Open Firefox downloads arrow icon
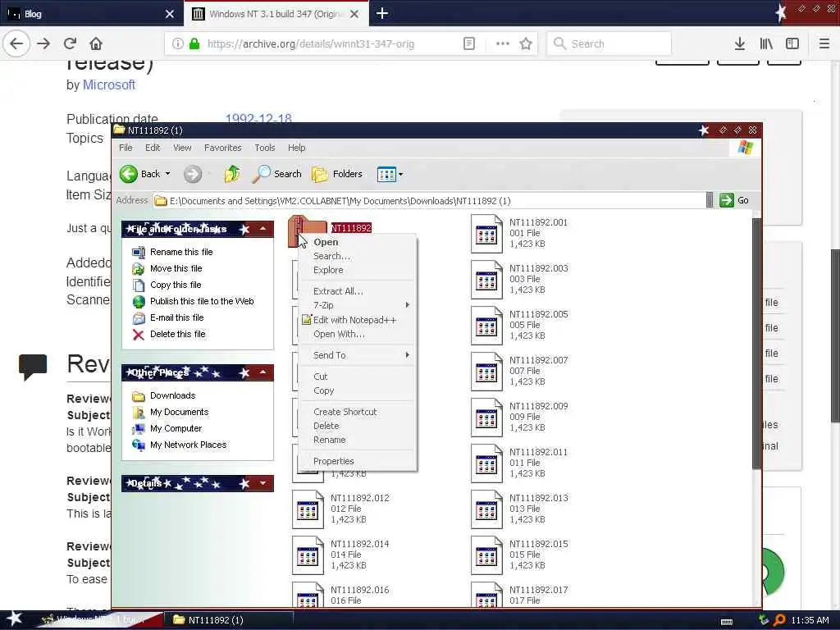The image size is (840, 630). pos(740,44)
